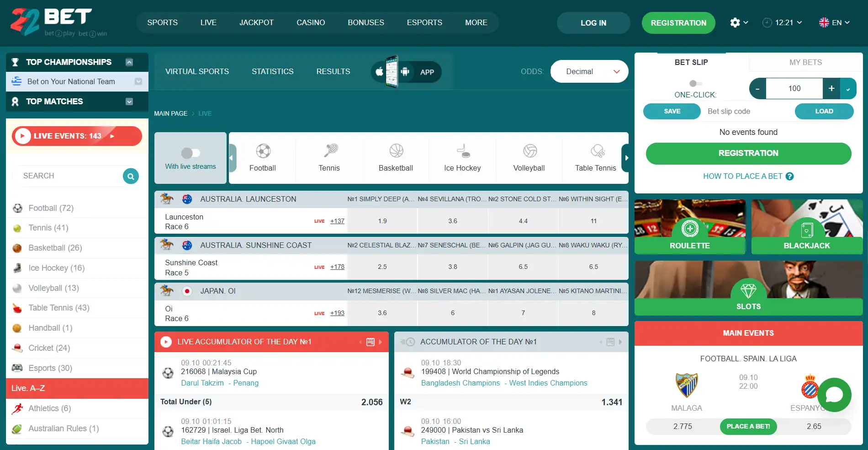The width and height of the screenshot is (868, 450).
Task: Open the CASINO menu item
Action: pyautogui.click(x=311, y=22)
